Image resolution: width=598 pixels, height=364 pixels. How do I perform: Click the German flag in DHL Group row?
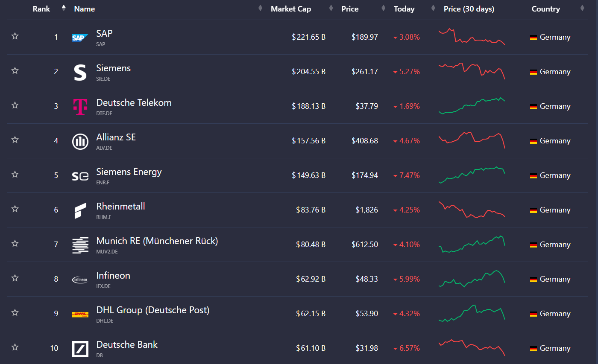534,314
